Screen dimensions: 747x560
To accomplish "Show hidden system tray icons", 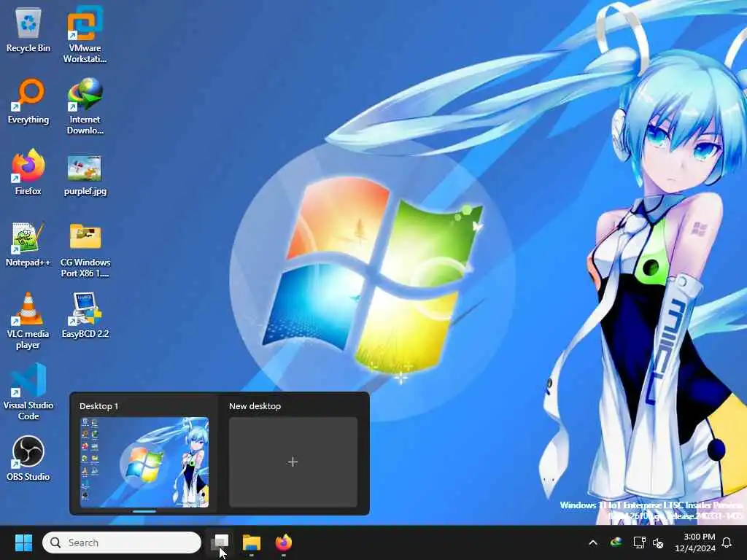I will pyautogui.click(x=593, y=542).
